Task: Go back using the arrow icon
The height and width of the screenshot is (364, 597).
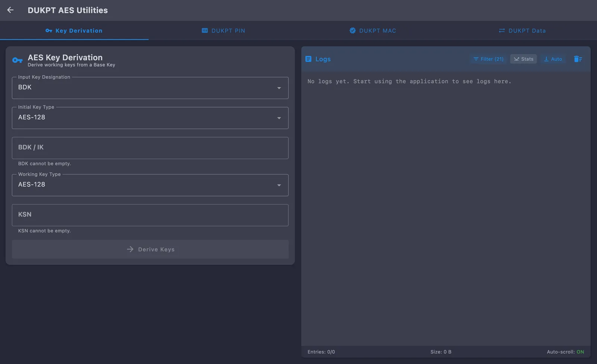Action: click(10, 10)
